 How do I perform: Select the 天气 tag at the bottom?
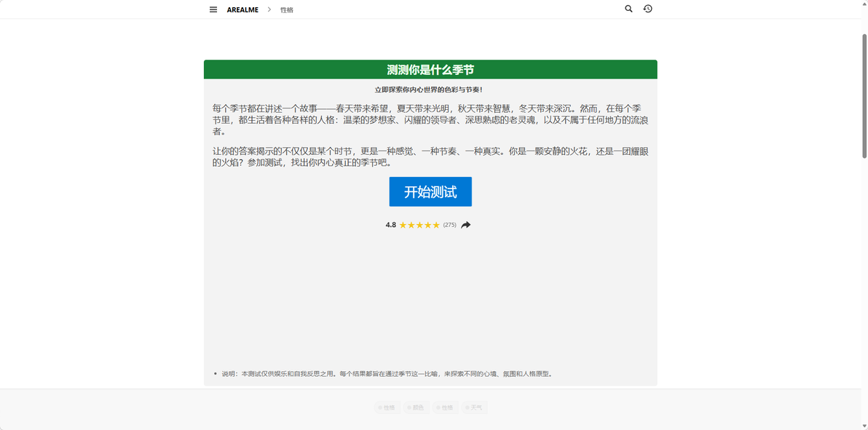click(474, 408)
